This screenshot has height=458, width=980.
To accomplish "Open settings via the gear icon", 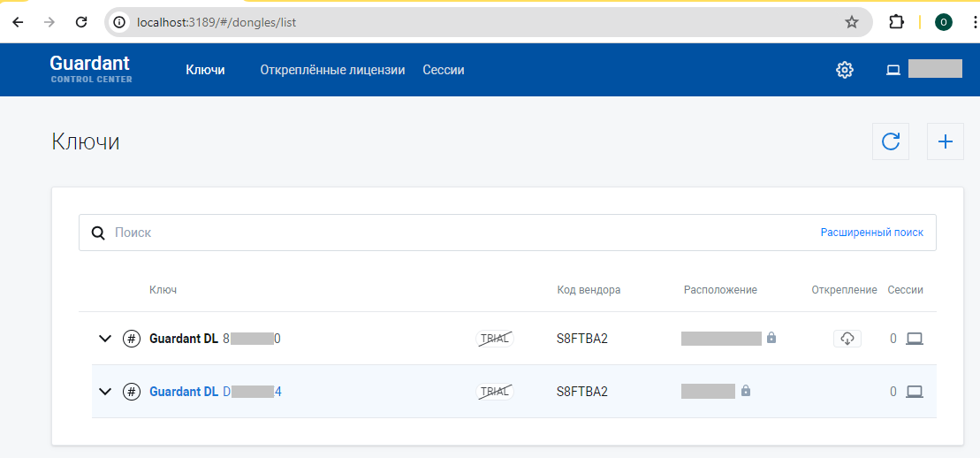I will 845,70.
